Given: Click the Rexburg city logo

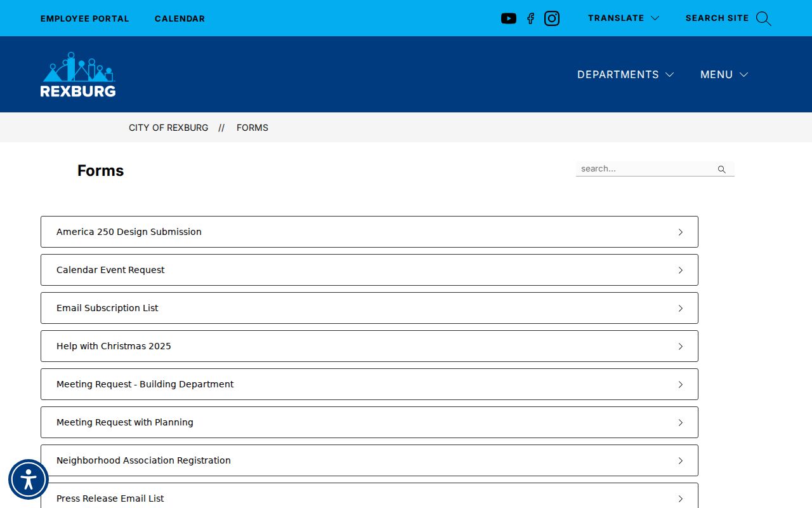Looking at the screenshot, I should tap(78, 74).
